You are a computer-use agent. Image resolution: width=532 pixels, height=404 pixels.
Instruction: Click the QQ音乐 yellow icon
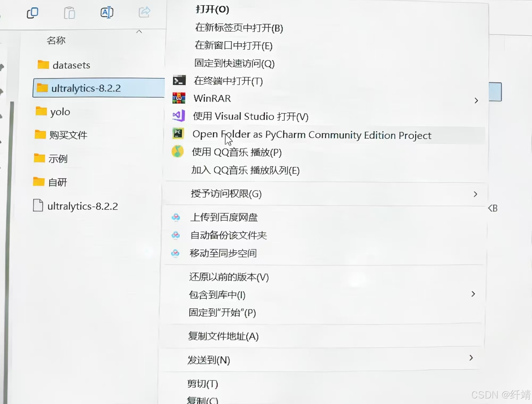point(177,151)
